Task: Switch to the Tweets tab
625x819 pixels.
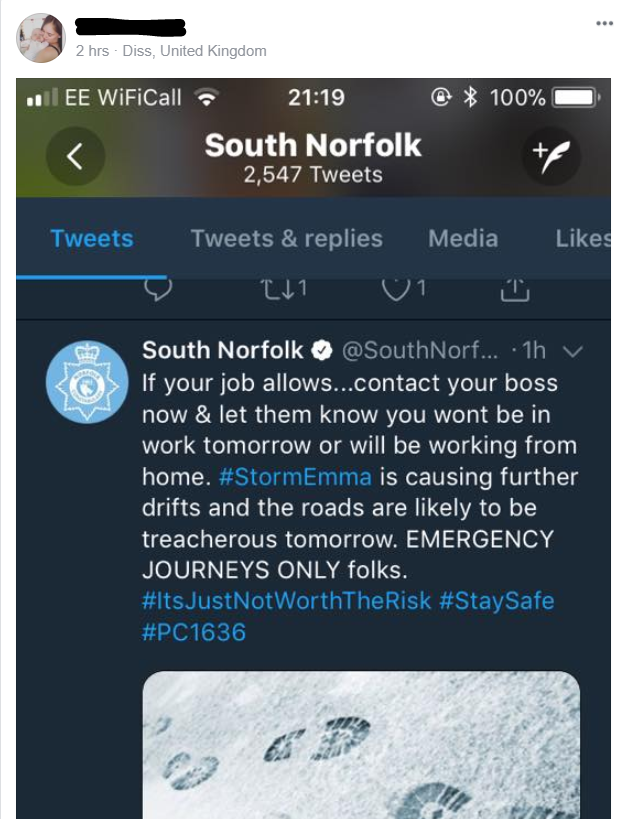Action: coord(92,239)
